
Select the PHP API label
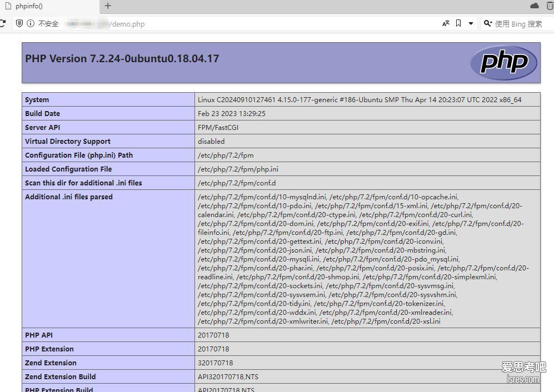pyautogui.click(x=38, y=335)
